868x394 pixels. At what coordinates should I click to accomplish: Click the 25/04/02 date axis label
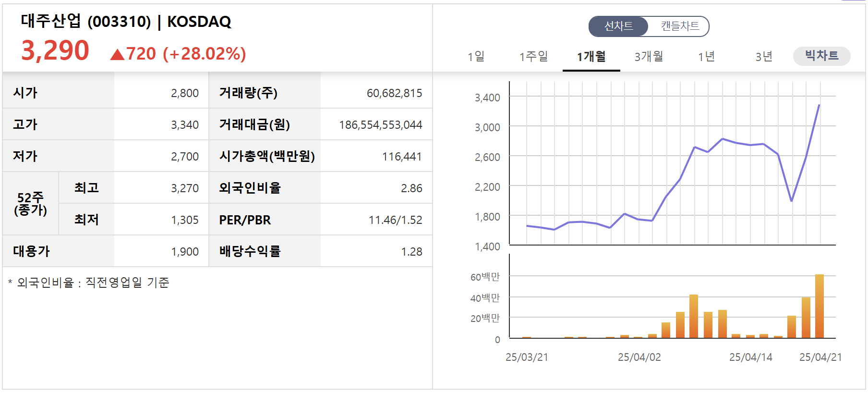pos(639,357)
